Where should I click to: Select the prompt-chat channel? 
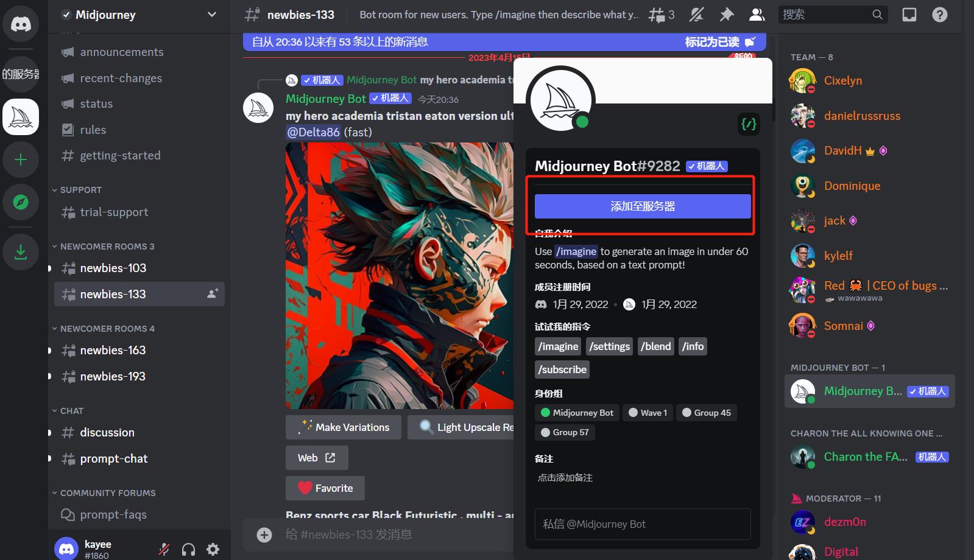(x=139, y=459)
